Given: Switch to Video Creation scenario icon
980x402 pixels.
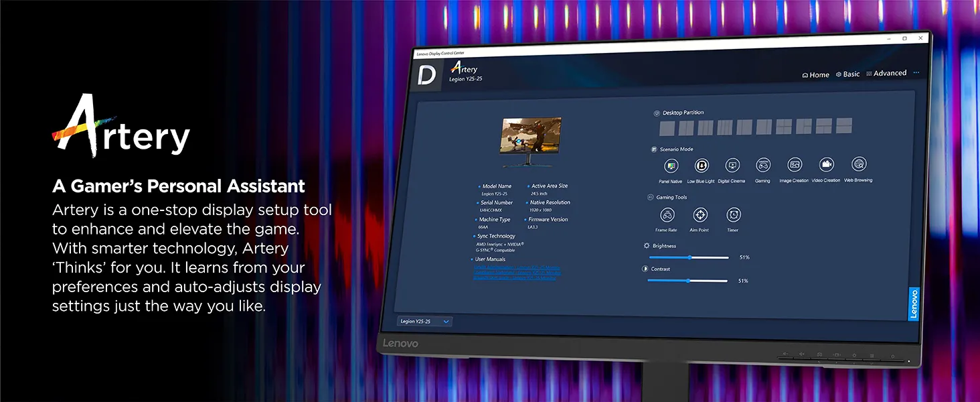Looking at the screenshot, I should pos(827,164).
